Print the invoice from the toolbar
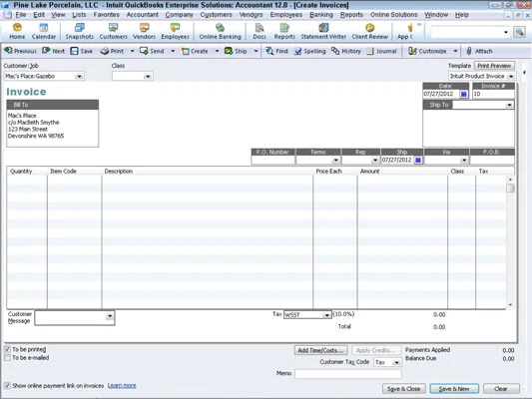The height and width of the screenshot is (399, 532). pos(113,51)
